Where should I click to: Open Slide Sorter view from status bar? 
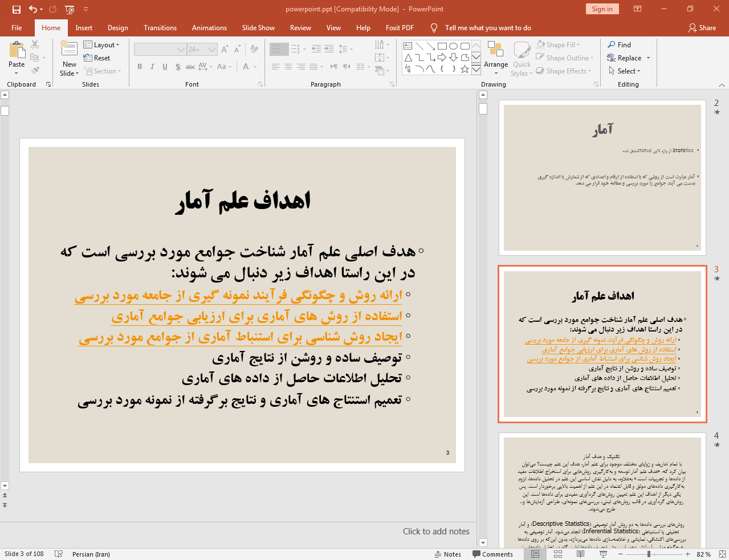558,554
